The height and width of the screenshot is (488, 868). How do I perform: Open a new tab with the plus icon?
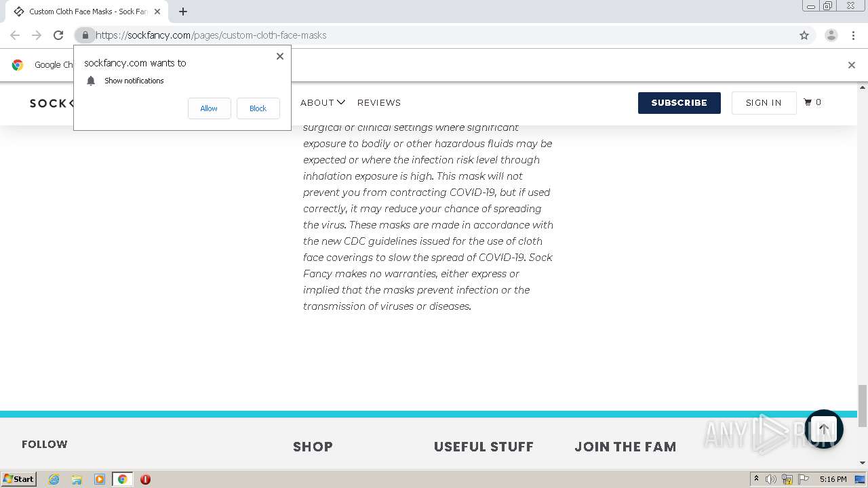pos(183,12)
